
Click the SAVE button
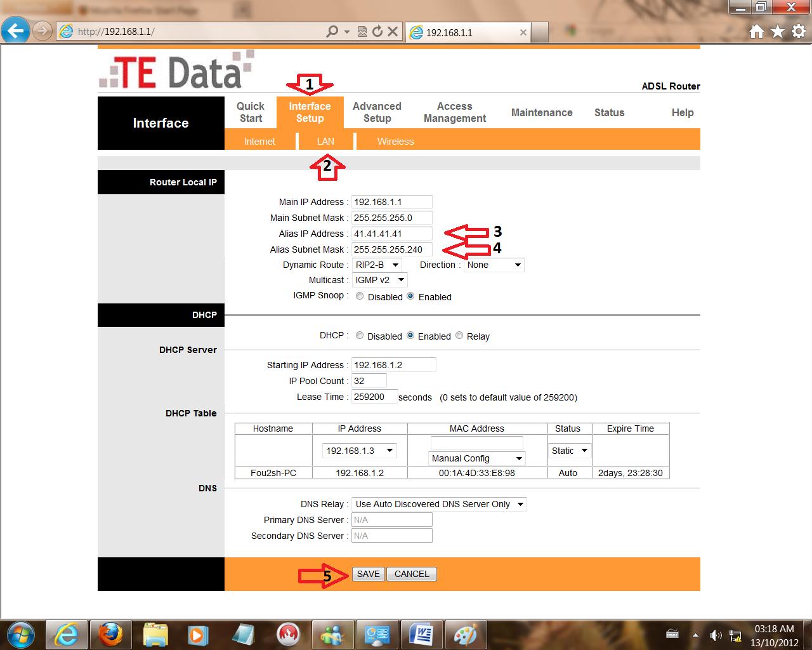click(x=368, y=573)
